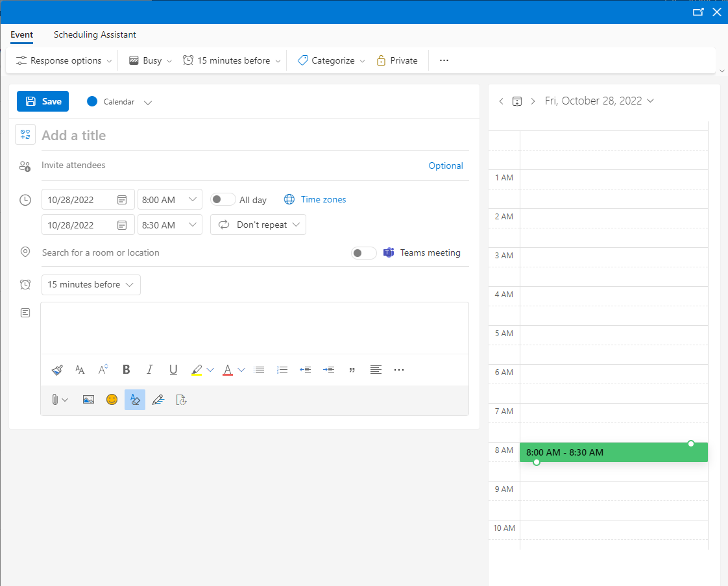
Task: Switch to the Scheduling Assistant tab
Action: coord(95,35)
